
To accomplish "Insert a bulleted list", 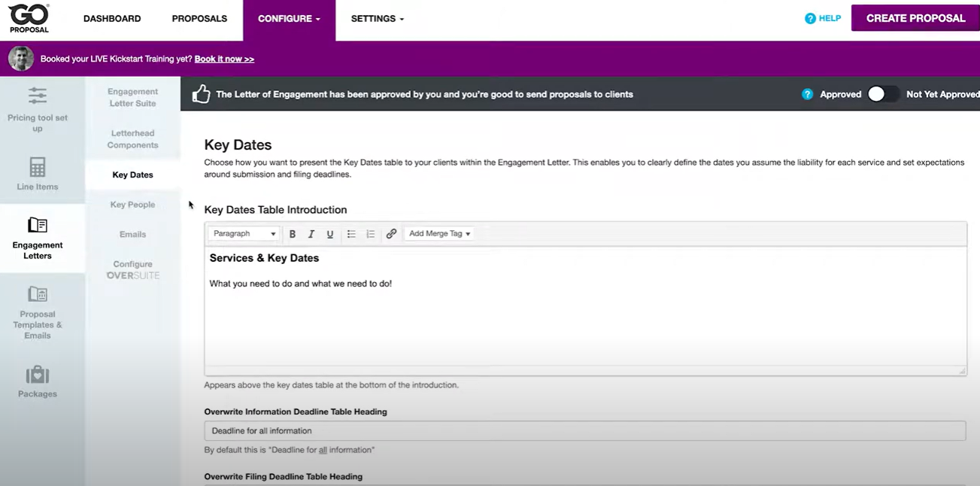I will point(350,234).
